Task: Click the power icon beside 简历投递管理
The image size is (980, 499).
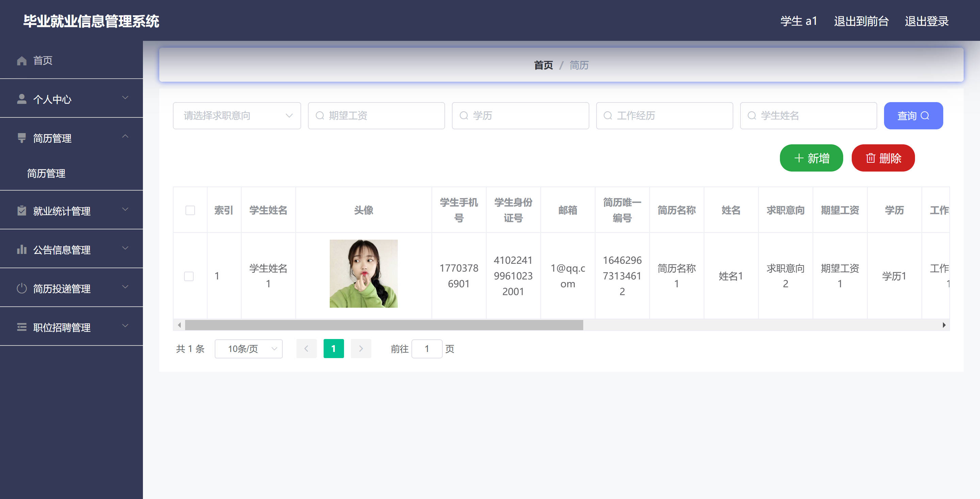Action: pyautogui.click(x=22, y=289)
